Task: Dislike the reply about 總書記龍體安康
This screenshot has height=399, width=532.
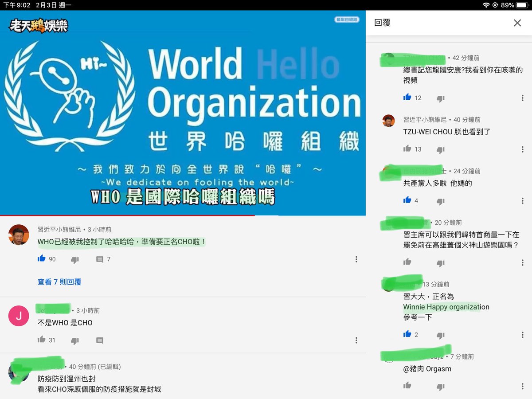Action: pos(441,98)
